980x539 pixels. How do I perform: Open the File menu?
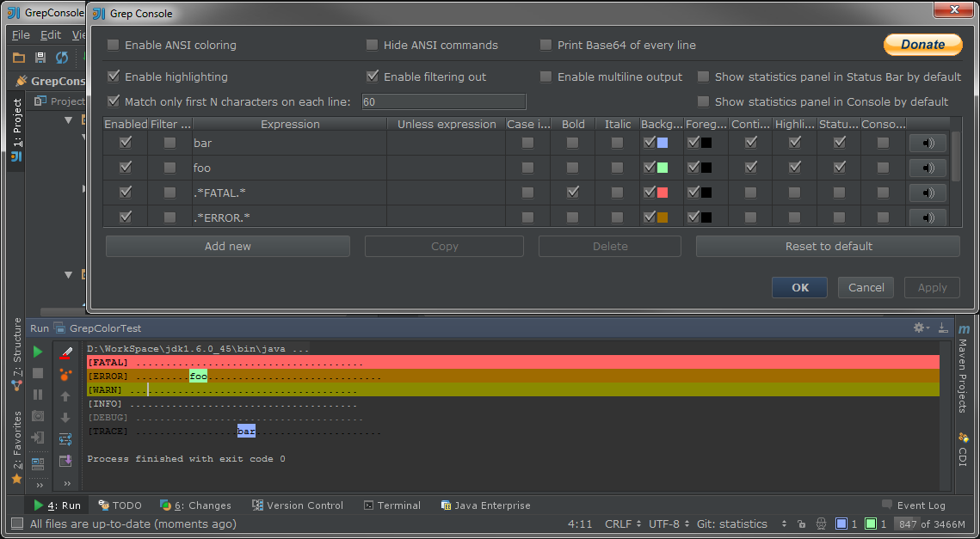click(21, 35)
